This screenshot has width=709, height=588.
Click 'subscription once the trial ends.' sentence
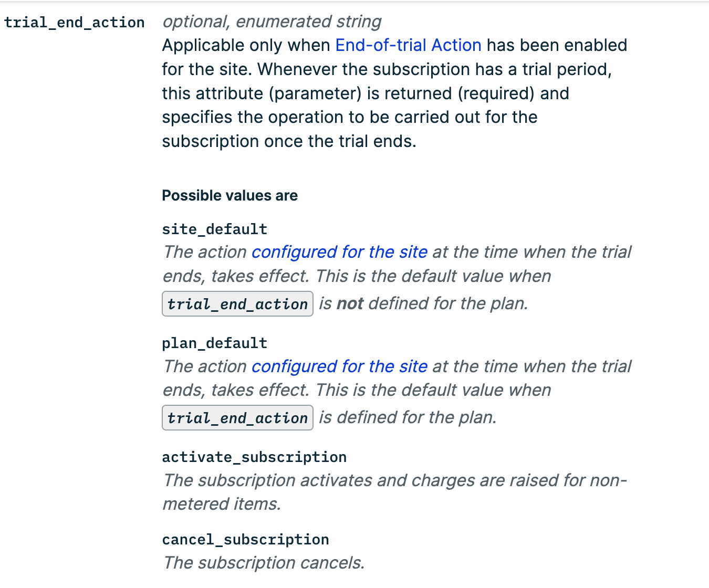click(x=289, y=141)
